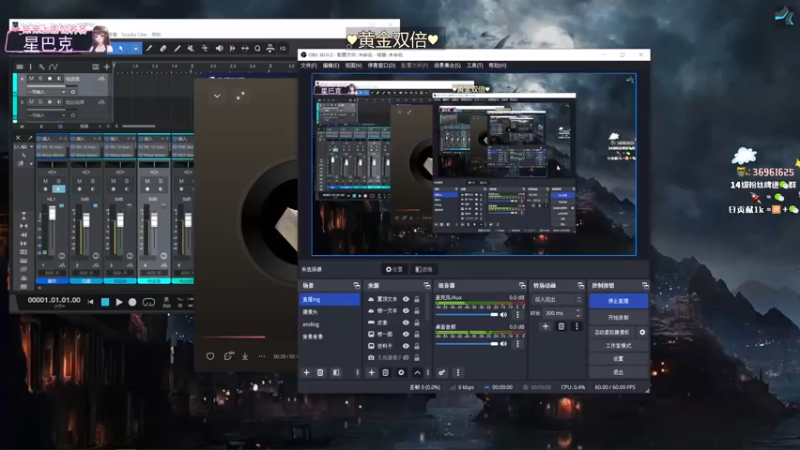The image size is (800, 450).
Task: Like the song with the heart icon
Action: (210, 356)
